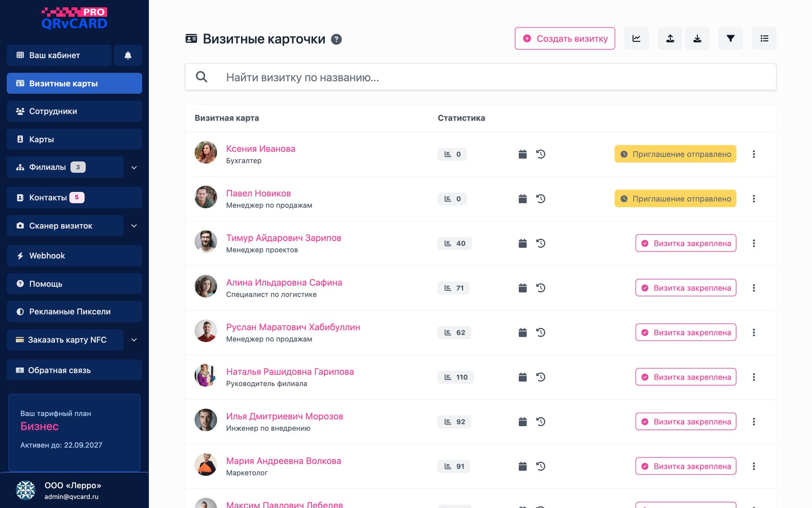This screenshot has height=508, width=812.
Task: Open Обратная связь sidebar item
Action: pos(74,370)
